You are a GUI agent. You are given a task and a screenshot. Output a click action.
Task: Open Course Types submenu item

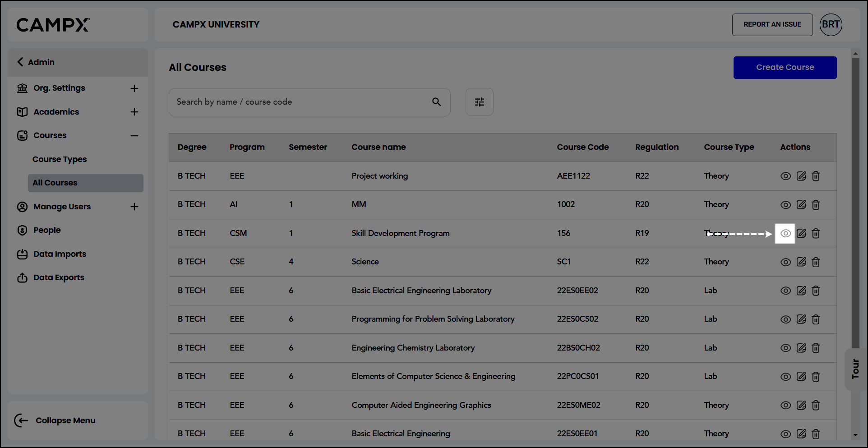[x=60, y=159]
